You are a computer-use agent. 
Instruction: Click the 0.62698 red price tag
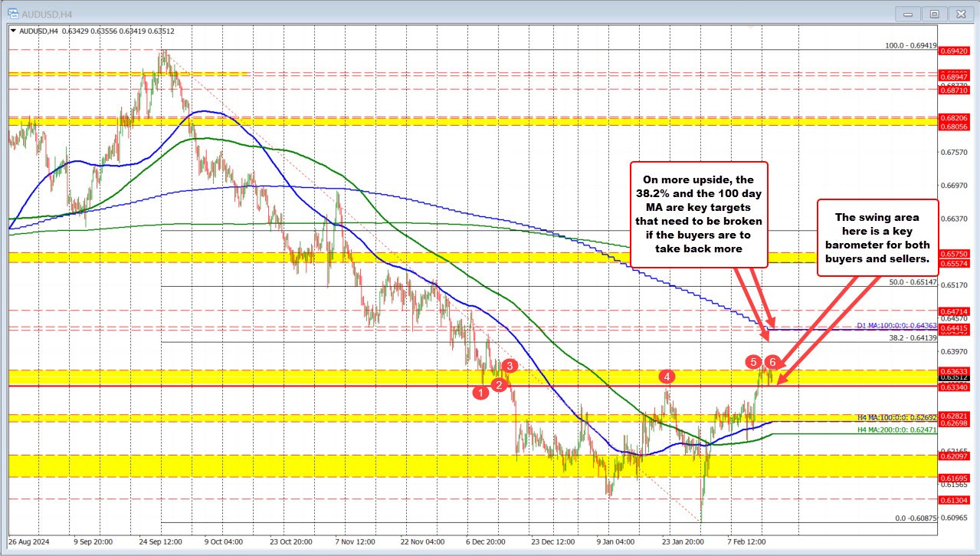955,423
